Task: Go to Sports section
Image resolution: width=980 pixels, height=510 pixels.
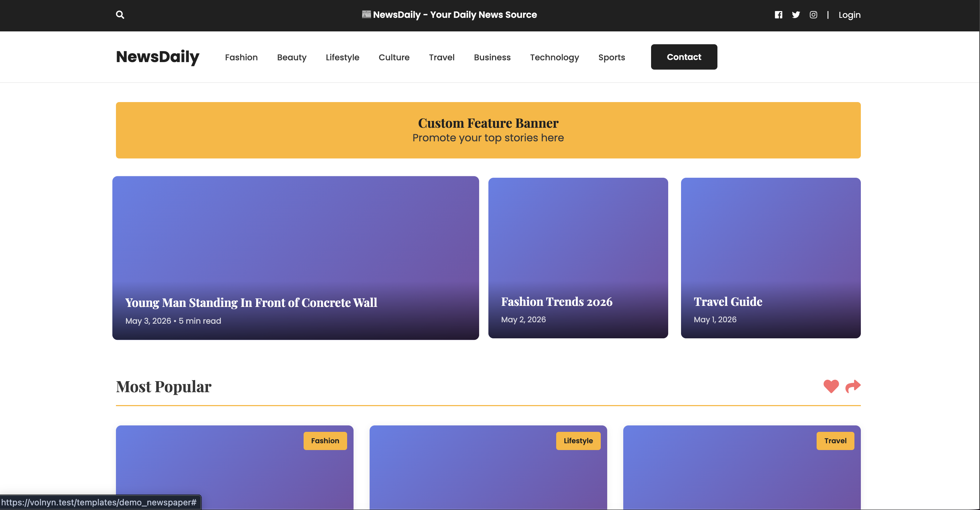Action: pos(612,57)
